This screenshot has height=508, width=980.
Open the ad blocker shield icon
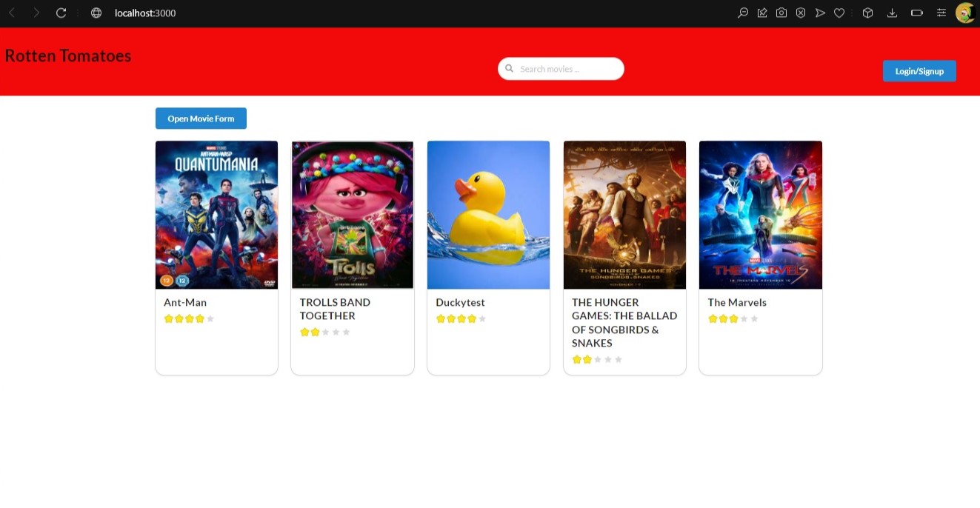coord(801,13)
